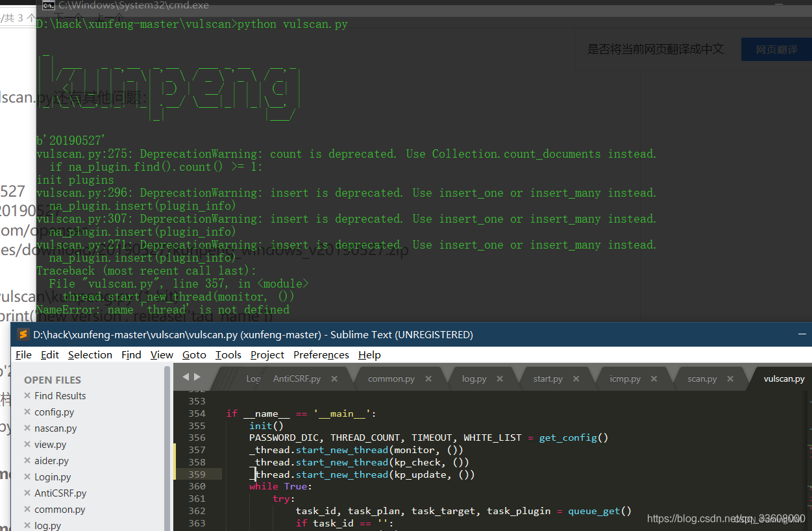Go to previous tab using left arrow
The width and height of the screenshot is (812, 531).
[185, 377]
